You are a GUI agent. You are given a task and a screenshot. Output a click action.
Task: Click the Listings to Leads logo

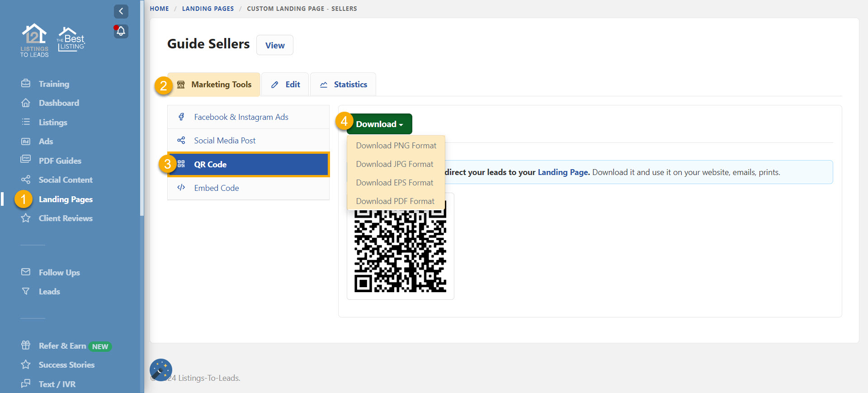[34, 40]
